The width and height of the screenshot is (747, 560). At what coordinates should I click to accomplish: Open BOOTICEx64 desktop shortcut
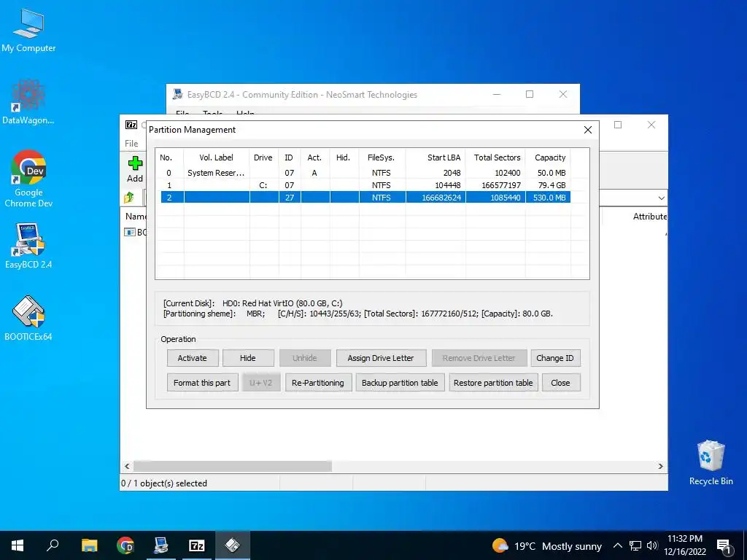(28, 318)
